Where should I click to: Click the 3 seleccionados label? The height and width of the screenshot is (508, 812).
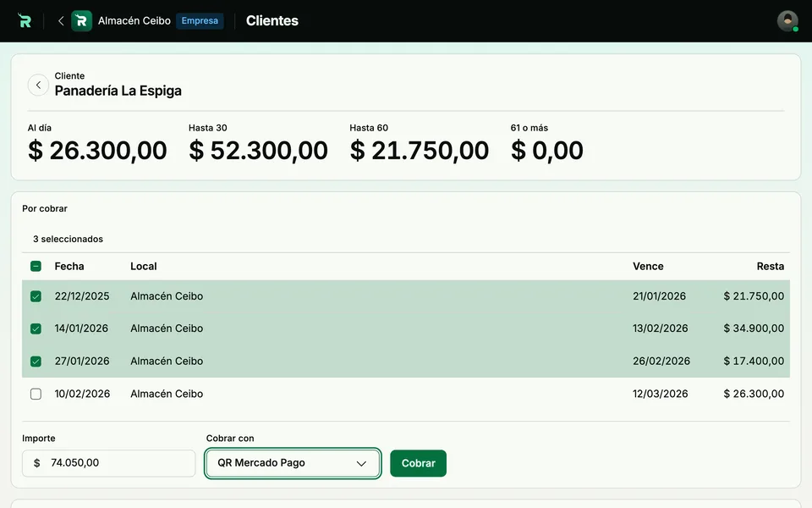coord(68,239)
